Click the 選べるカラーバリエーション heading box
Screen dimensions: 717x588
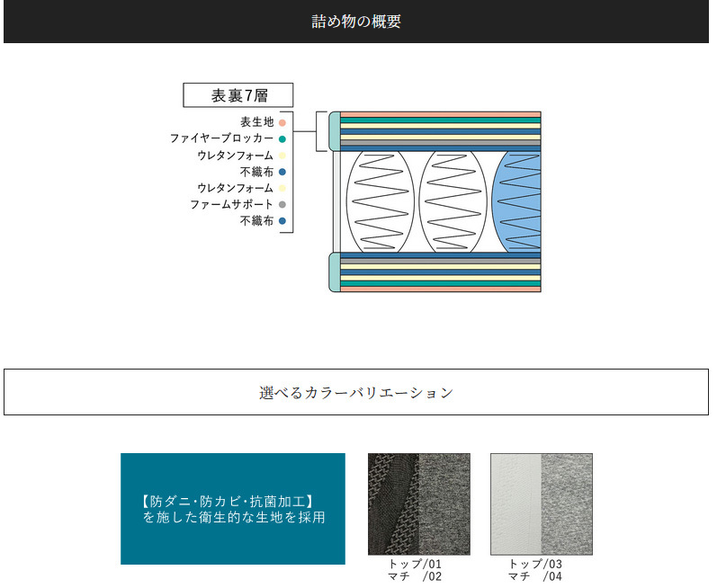click(356, 392)
